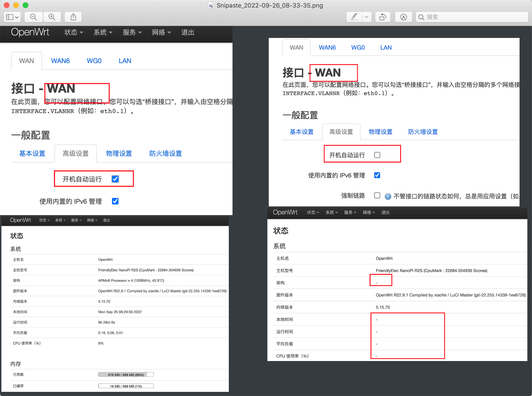
Task: Check 强制链路 checkbox
Action: click(377, 195)
